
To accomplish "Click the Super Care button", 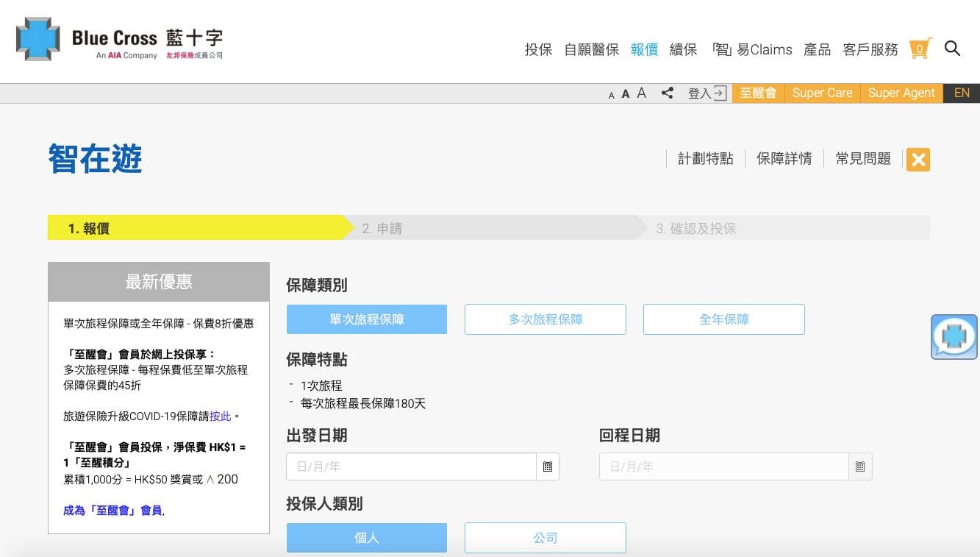I will point(823,93).
